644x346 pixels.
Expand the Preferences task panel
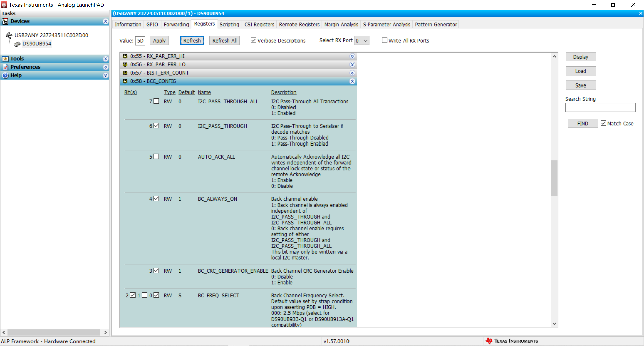[x=106, y=67]
